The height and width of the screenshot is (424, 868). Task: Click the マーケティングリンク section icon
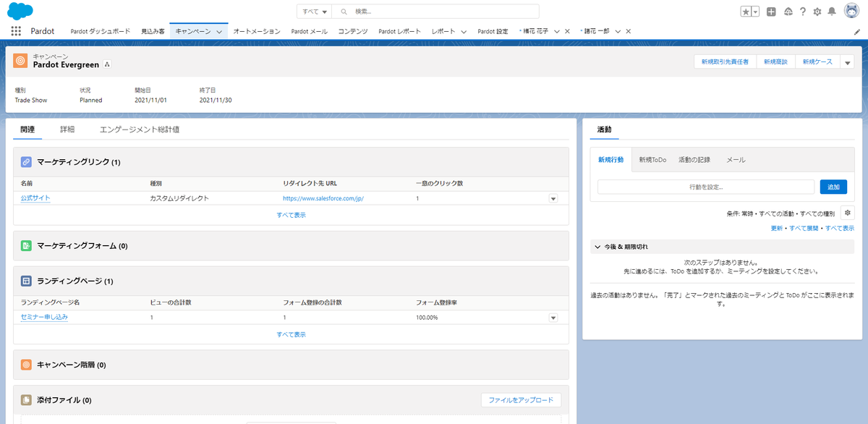[26, 162]
